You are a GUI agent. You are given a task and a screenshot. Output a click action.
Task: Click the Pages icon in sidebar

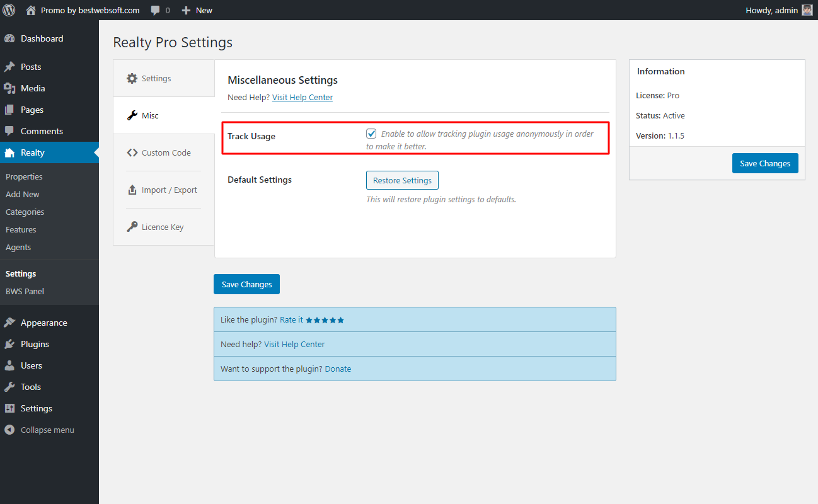pos(9,110)
